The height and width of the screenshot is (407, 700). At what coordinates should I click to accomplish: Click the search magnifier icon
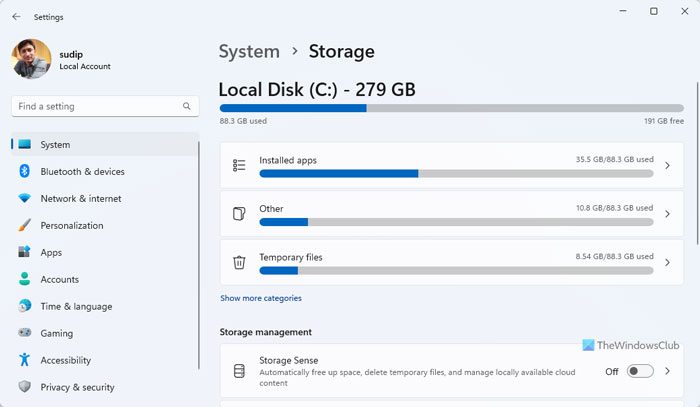coord(187,106)
